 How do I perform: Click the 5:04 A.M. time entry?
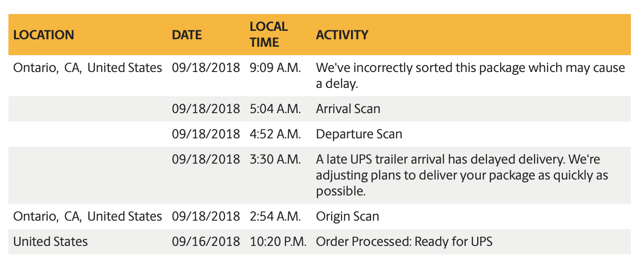tap(275, 109)
